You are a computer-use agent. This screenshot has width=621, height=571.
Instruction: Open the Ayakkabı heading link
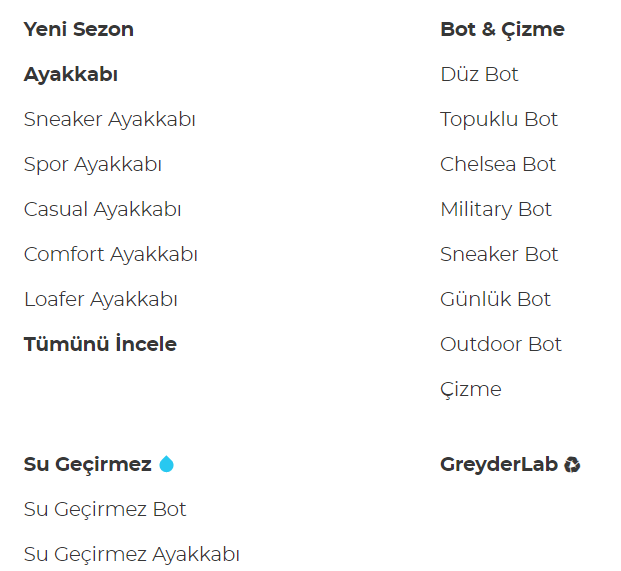[x=71, y=74]
